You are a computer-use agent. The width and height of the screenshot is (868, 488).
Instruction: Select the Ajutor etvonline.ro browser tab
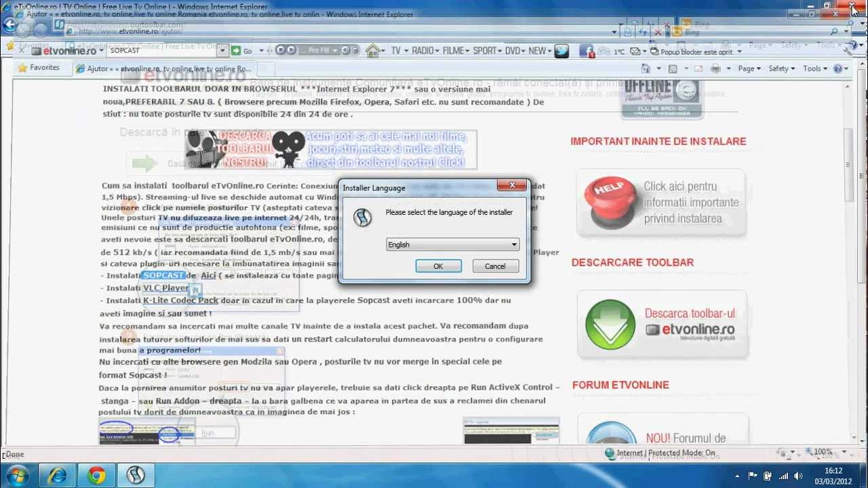point(163,68)
